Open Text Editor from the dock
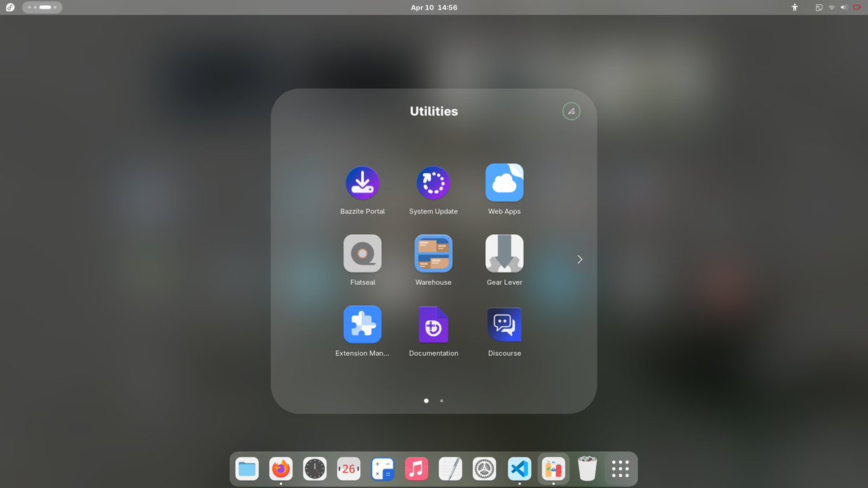Viewport: 868px width, 488px height. [451, 469]
